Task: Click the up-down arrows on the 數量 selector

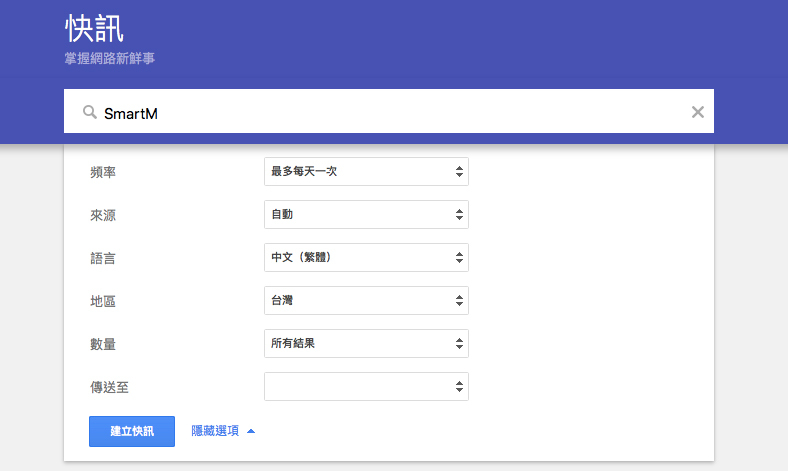Action: click(459, 344)
